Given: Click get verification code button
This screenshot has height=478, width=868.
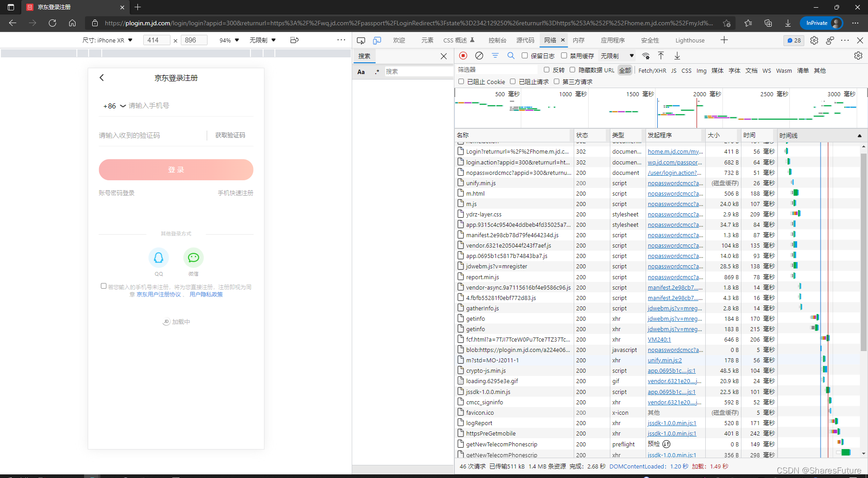Looking at the screenshot, I should tap(230, 135).
